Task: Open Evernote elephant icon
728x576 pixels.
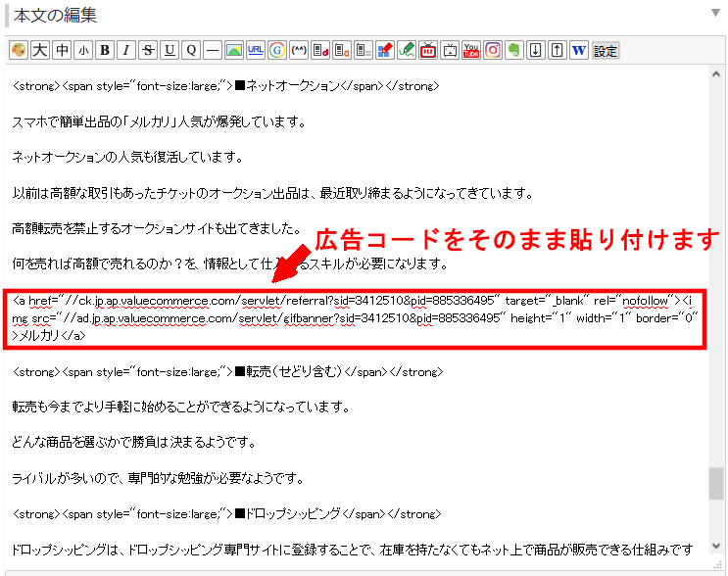Action: tap(514, 50)
